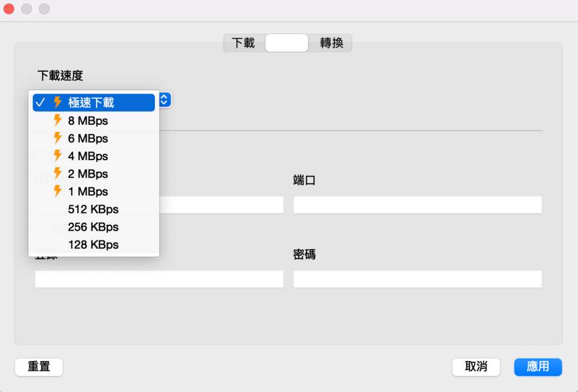Select the 512 KBps speed option

click(x=93, y=209)
